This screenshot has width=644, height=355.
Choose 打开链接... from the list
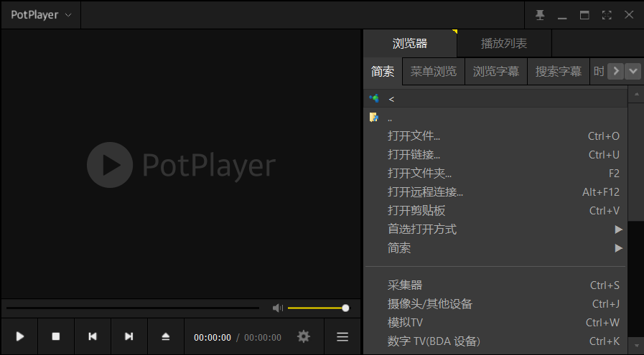414,155
